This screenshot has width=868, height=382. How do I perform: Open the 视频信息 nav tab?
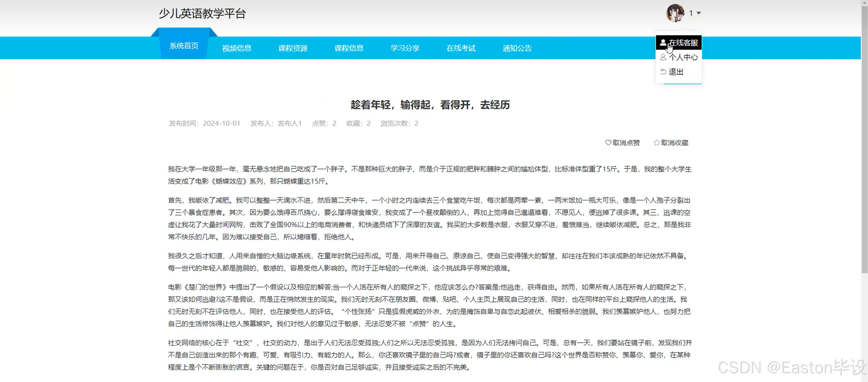tap(237, 48)
